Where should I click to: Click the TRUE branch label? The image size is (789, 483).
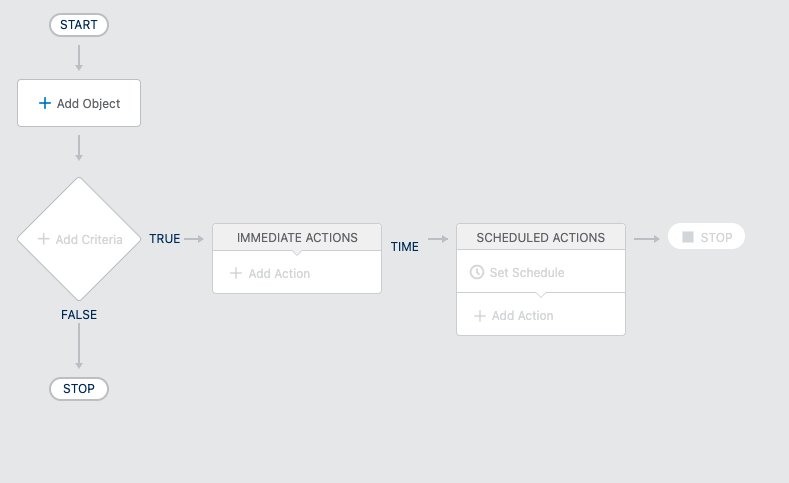tap(165, 239)
